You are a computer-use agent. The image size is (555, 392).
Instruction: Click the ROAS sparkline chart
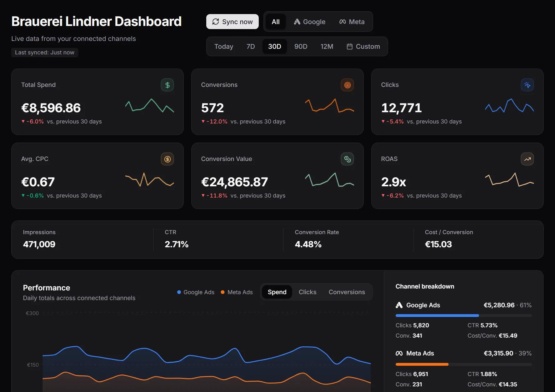[509, 179]
